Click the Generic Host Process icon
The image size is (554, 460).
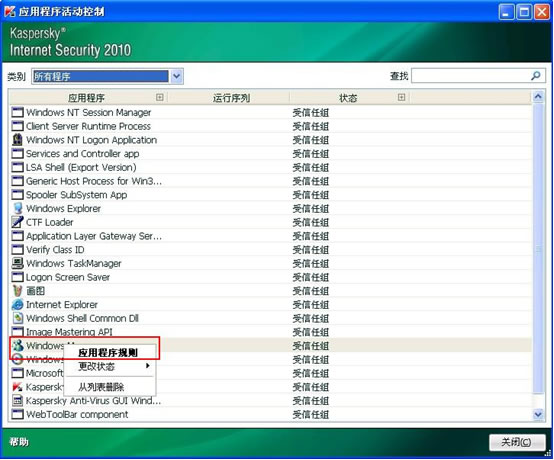pos(17,181)
